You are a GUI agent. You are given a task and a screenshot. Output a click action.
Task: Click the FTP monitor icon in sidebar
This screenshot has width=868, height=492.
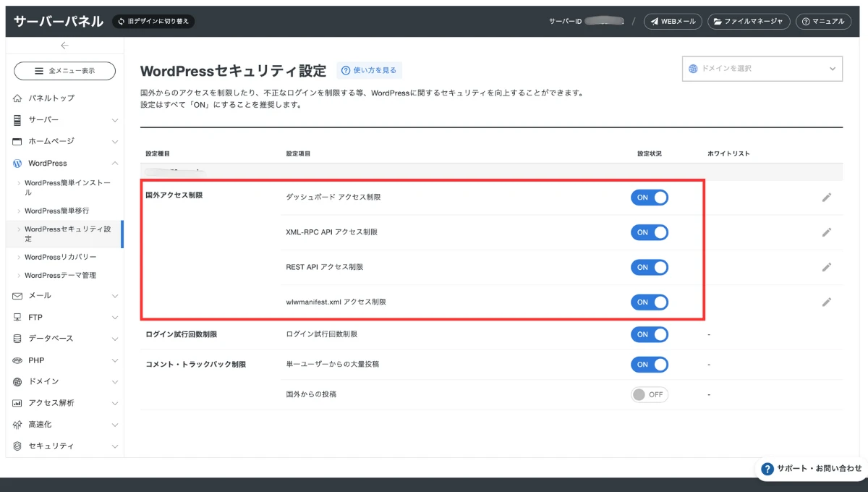click(x=17, y=317)
